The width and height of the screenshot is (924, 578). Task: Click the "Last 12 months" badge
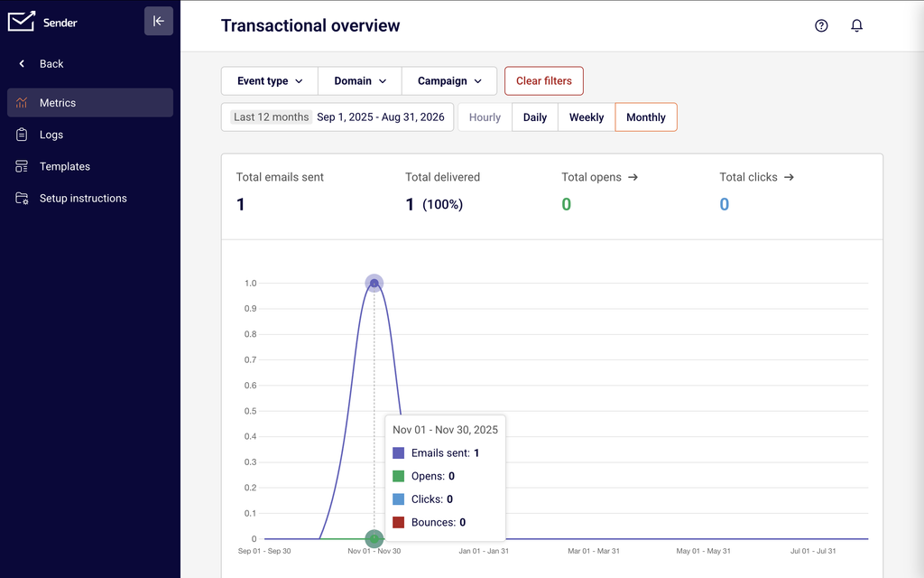pyautogui.click(x=271, y=117)
